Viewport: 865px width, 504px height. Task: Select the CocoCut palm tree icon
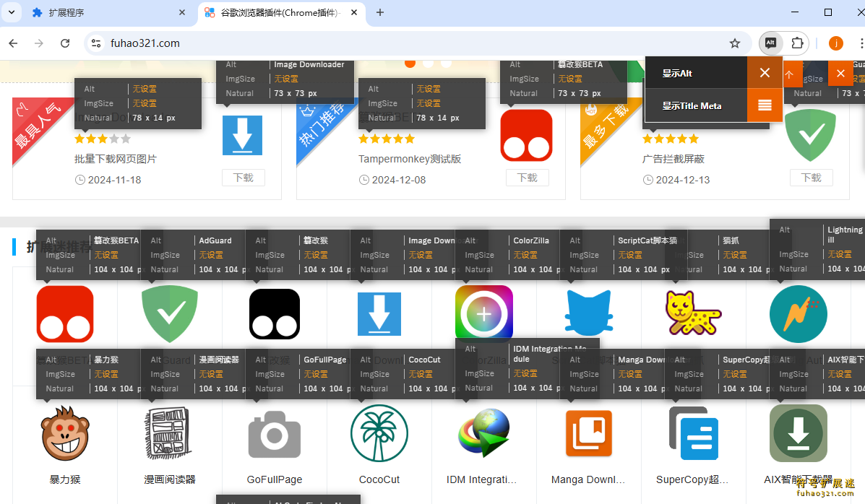[379, 433]
